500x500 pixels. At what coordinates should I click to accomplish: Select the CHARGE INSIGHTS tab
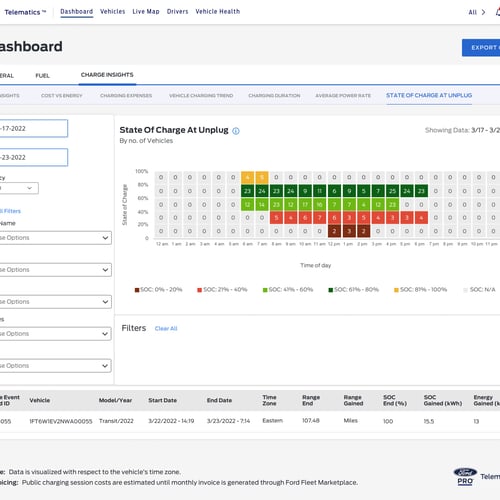107,75
